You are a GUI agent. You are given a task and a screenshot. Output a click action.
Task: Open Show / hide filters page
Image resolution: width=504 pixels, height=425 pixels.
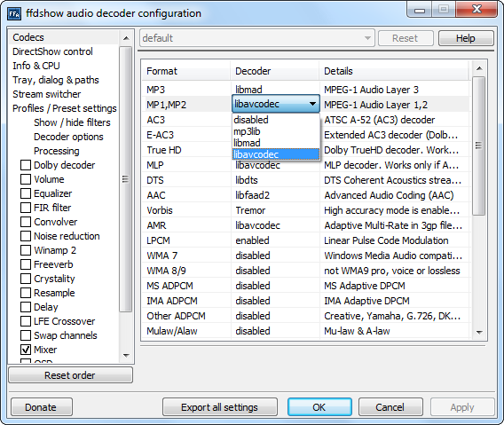(x=72, y=122)
